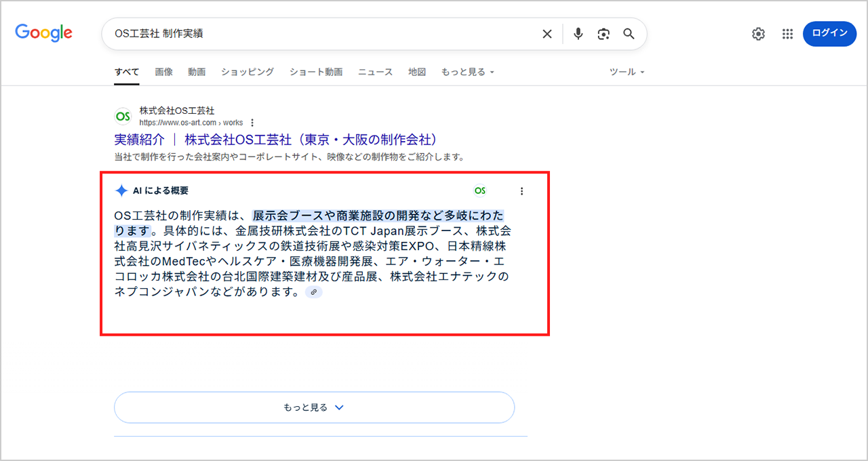Open settings gear icon
Image resolution: width=868 pixels, height=461 pixels.
tap(758, 34)
